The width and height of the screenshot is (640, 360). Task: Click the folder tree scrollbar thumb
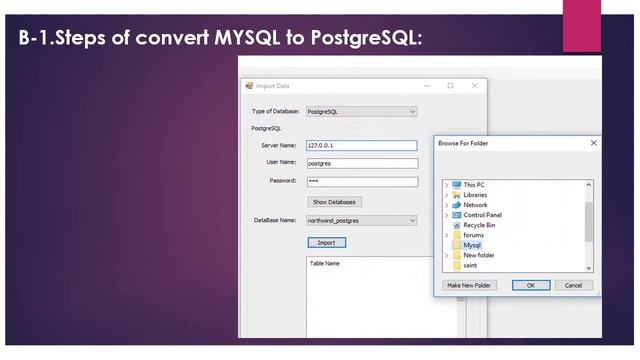pyautogui.click(x=589, y=221)
